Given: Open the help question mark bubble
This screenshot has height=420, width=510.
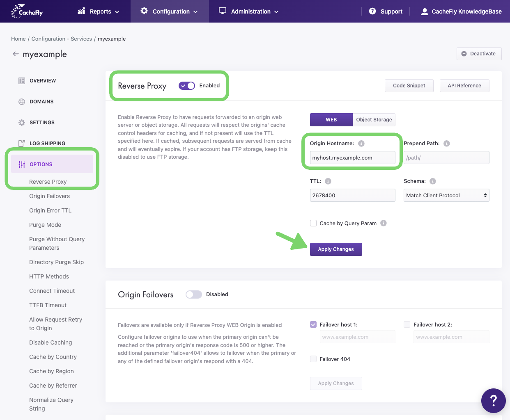Looking at the screenshot, I should (493, 400).
